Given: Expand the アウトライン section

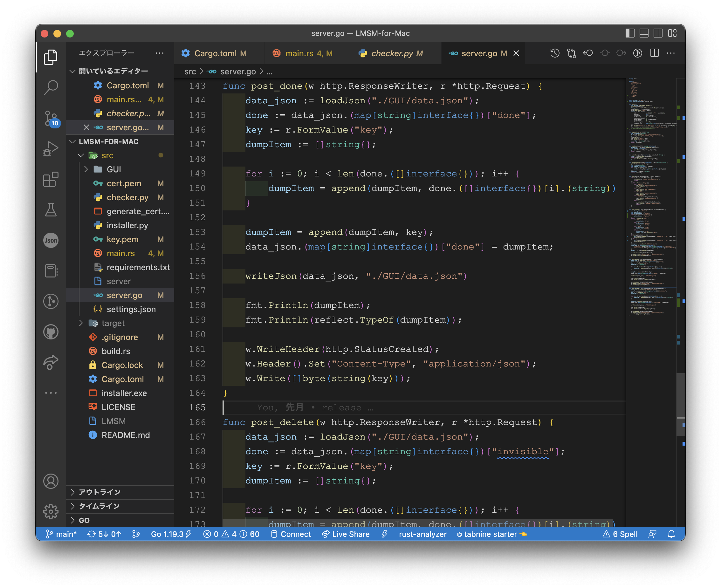Looking at the screenshot, I should pos(99,492).
